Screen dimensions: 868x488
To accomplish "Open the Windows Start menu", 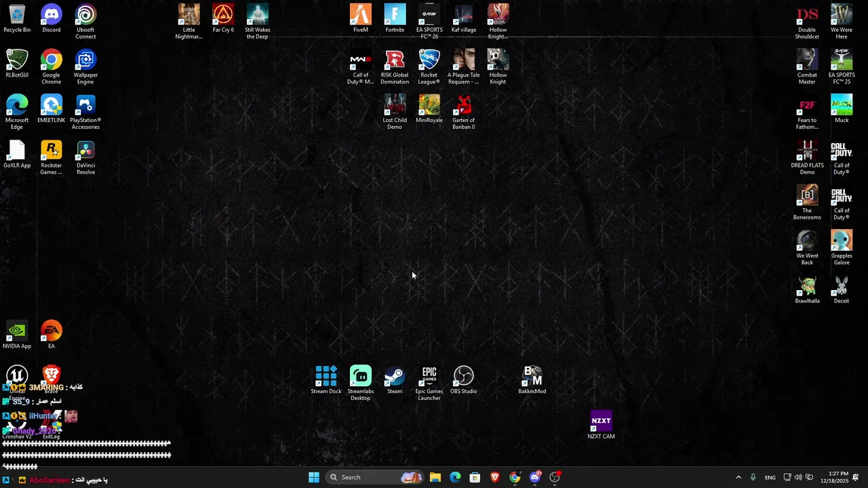I will coord(314,477).
